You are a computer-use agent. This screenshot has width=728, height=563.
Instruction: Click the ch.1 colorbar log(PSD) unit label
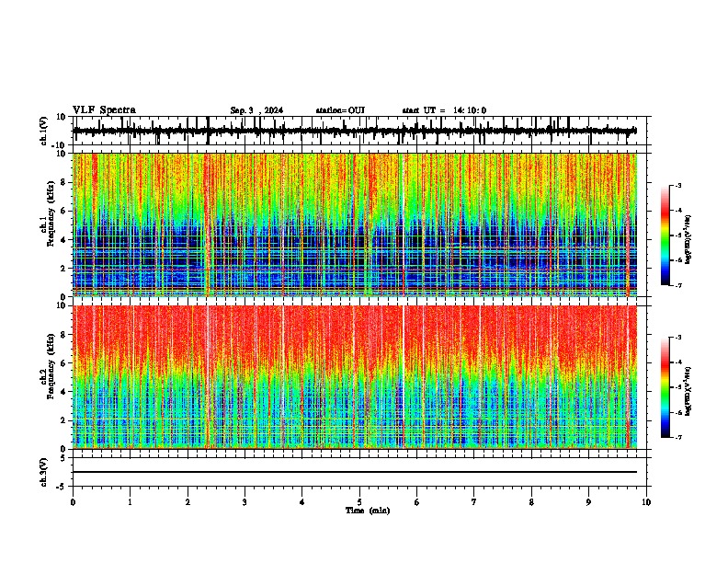click(x=688, y=240)
